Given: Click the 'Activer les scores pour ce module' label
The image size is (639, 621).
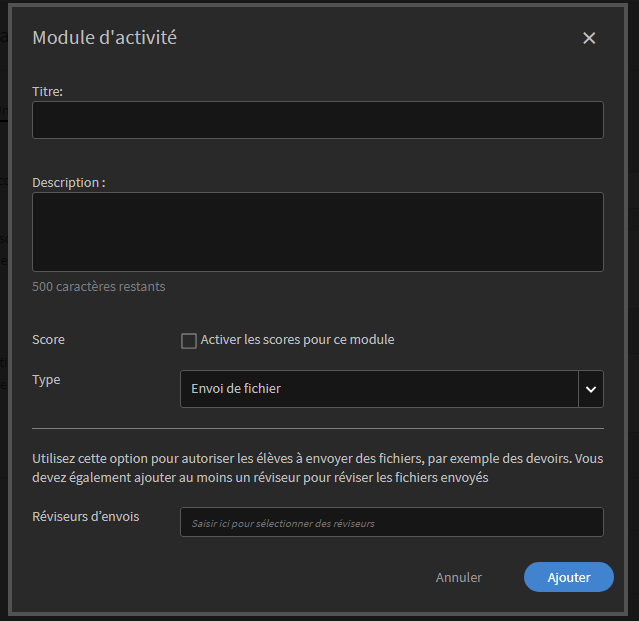Looking at the screenshot, I should [297, 340].
